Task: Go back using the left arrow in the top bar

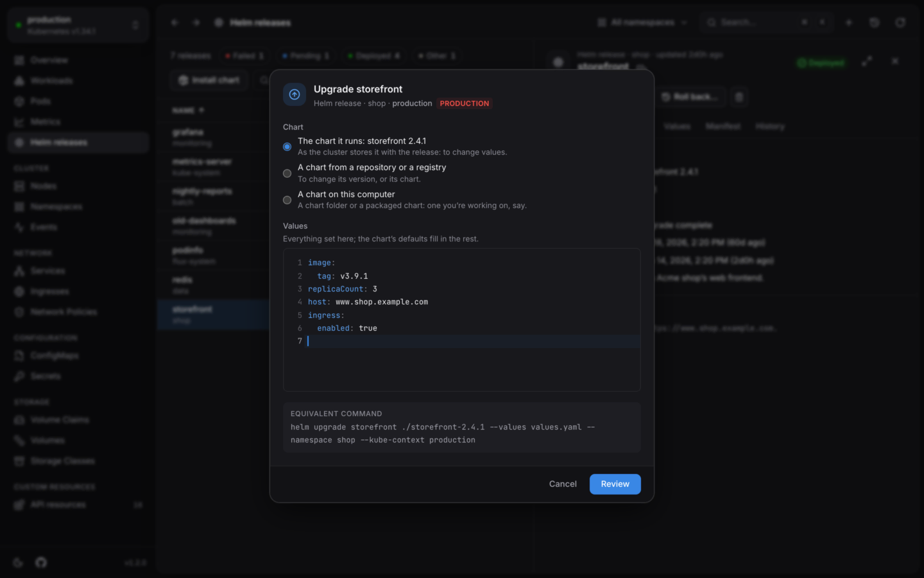Action: (175, 22)
